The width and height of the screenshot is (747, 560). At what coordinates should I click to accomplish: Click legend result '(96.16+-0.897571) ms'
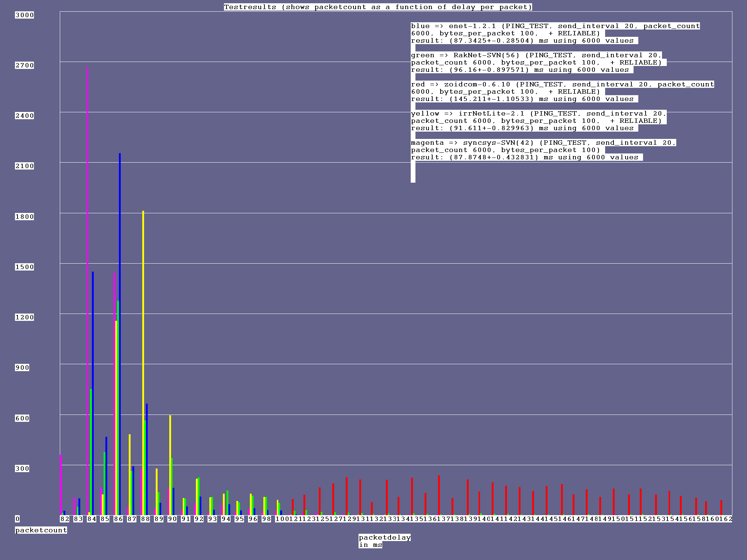point(496,70)
